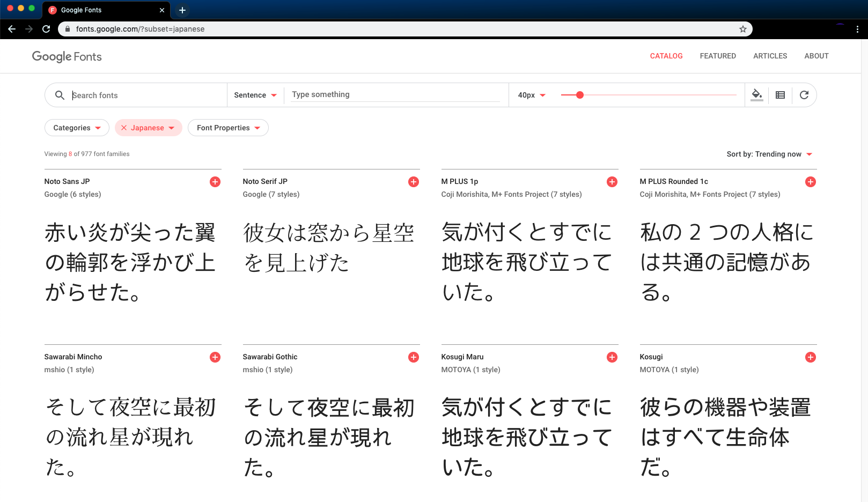Click 'Google (6 styles)' under Noto Sans JP
Screen dimensions: 868x502
point(72,194)
